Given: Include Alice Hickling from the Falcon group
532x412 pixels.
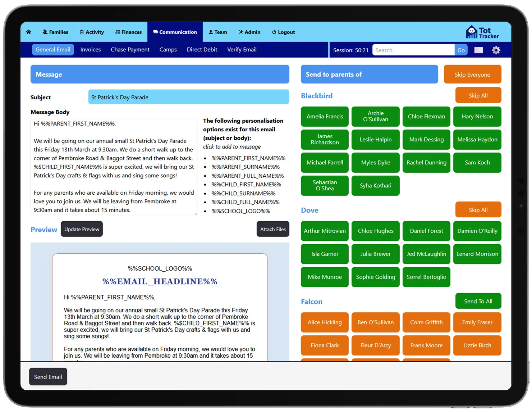Looking at the screenshot, I should (x=325, y=322).
